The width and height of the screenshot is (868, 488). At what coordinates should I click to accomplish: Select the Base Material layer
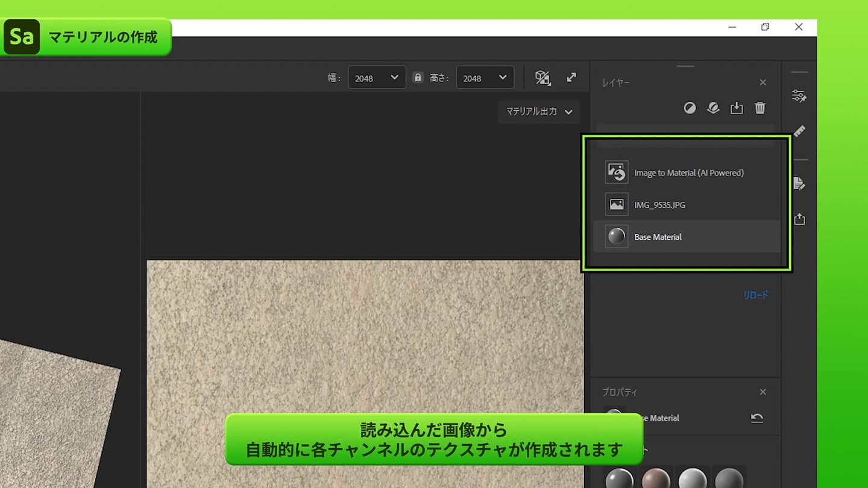point(687,237)
